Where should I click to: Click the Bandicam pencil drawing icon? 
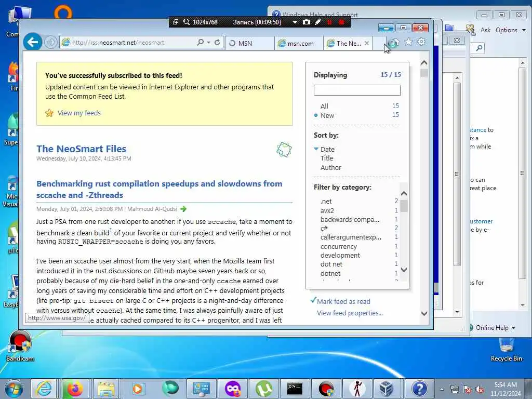[317, 22]
